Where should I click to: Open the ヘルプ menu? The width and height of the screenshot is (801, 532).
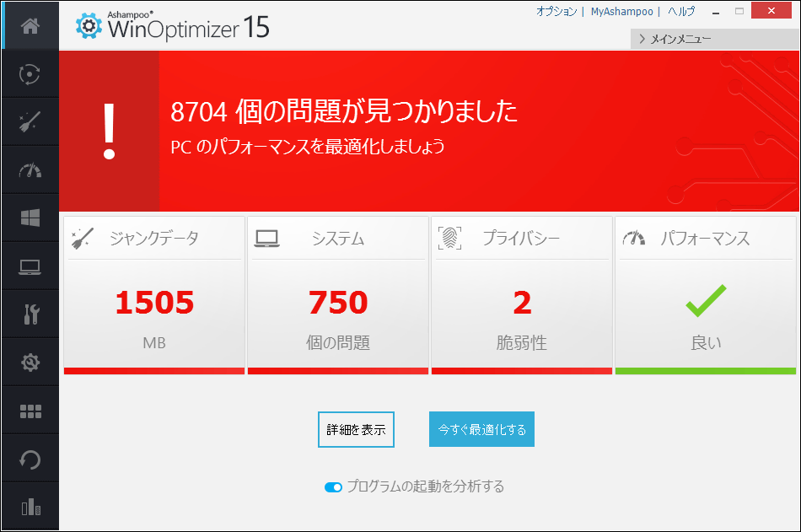point(681,11)
